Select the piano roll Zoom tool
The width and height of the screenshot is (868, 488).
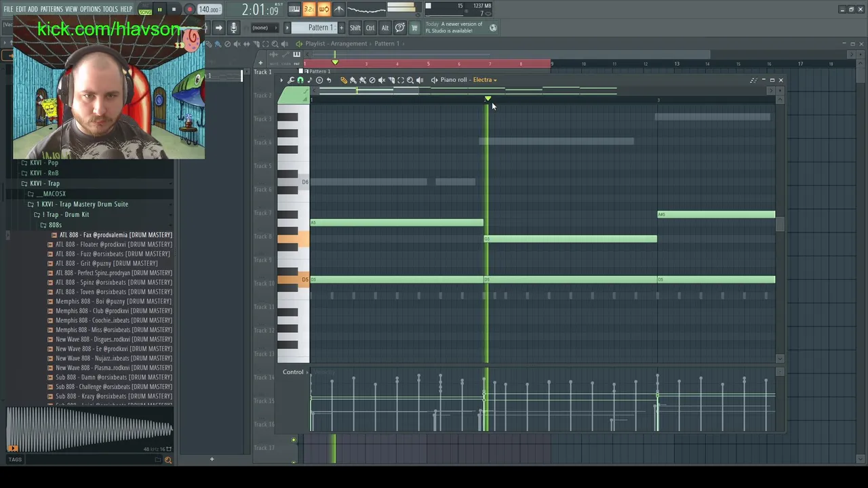pyautogui.click(x=410, y=80)
